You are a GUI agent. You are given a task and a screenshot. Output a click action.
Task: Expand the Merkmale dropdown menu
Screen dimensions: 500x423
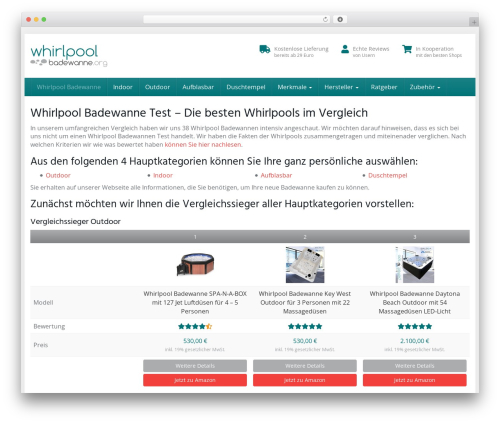coord(295,87)
